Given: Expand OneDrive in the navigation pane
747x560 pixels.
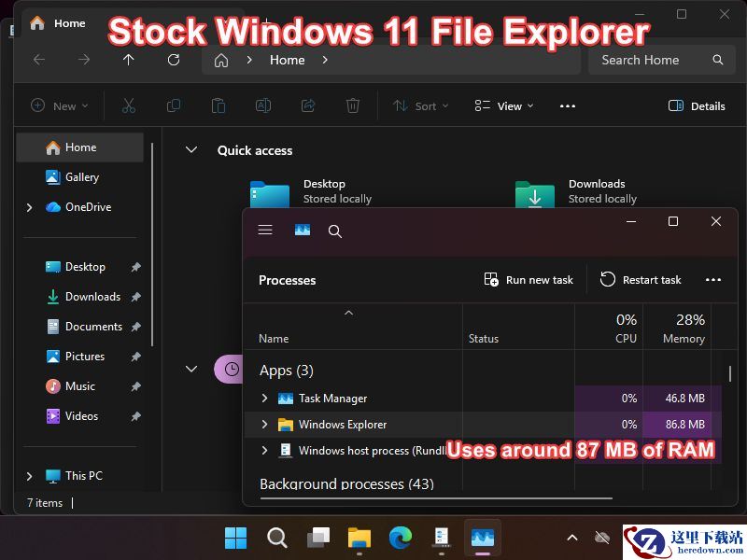Looking at the screenshot, I should pos(30,207).
